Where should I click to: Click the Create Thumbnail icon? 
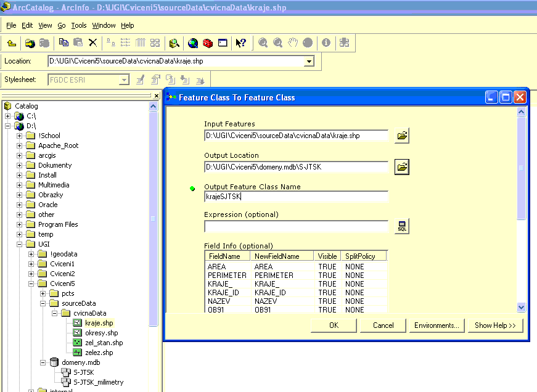[x=344, y=43]
